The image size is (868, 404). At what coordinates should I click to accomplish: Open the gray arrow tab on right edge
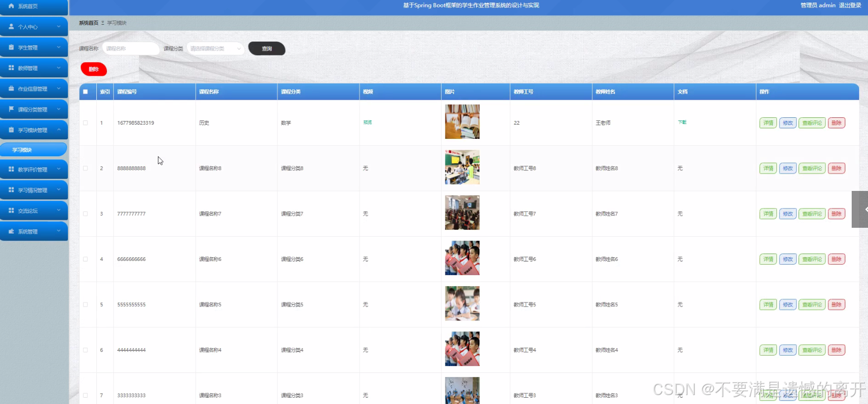(x=860, y=209)
